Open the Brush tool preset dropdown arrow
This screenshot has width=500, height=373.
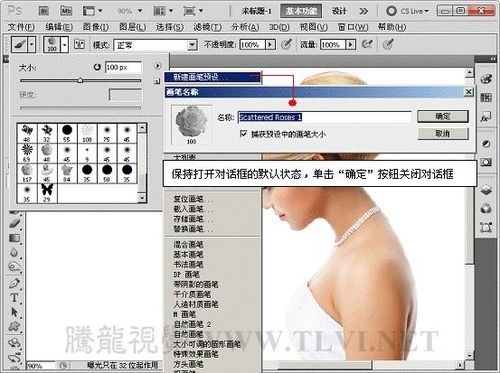point(32,44)
